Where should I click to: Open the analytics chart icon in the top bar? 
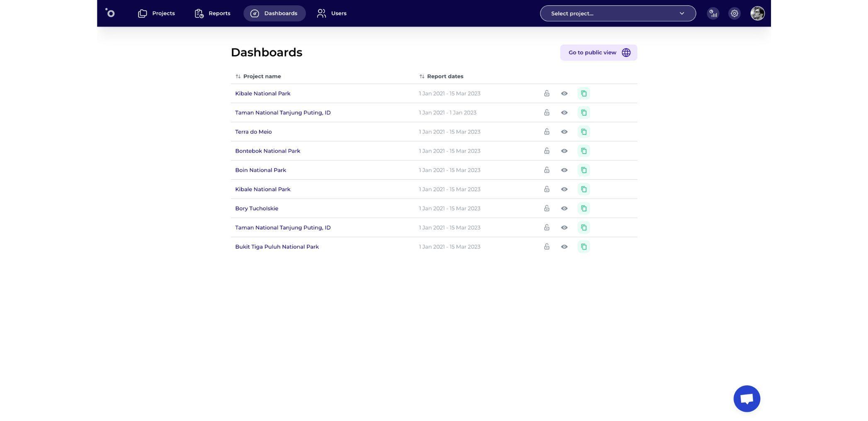[713, 13]
